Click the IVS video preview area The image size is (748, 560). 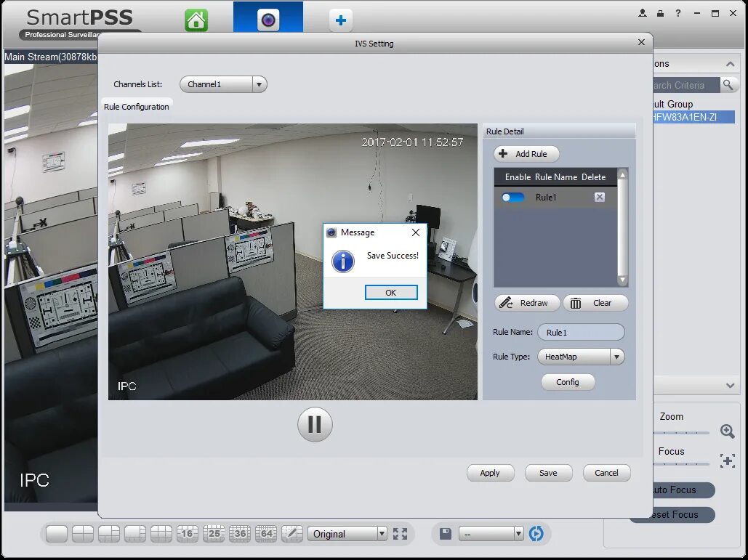[x=293, y=261]
